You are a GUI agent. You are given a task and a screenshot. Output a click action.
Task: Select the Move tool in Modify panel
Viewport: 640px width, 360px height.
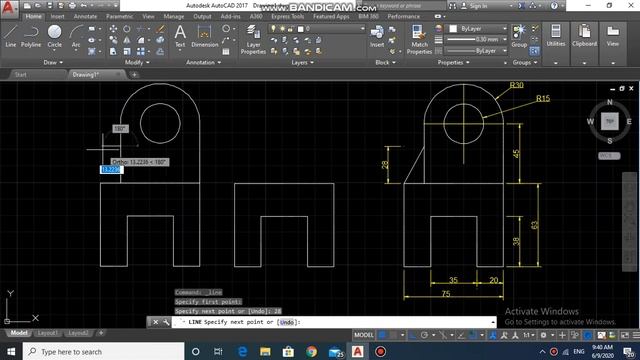tap(113, 29)
